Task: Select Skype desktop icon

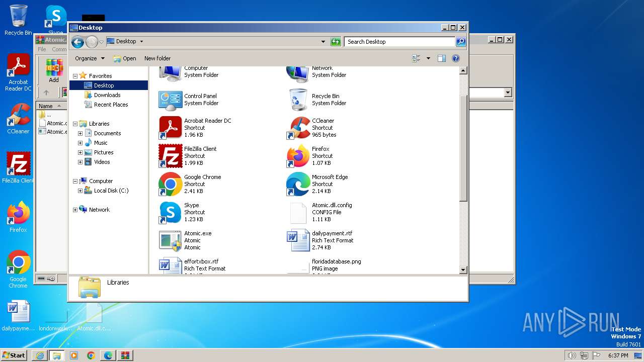Action: (56, 20)
